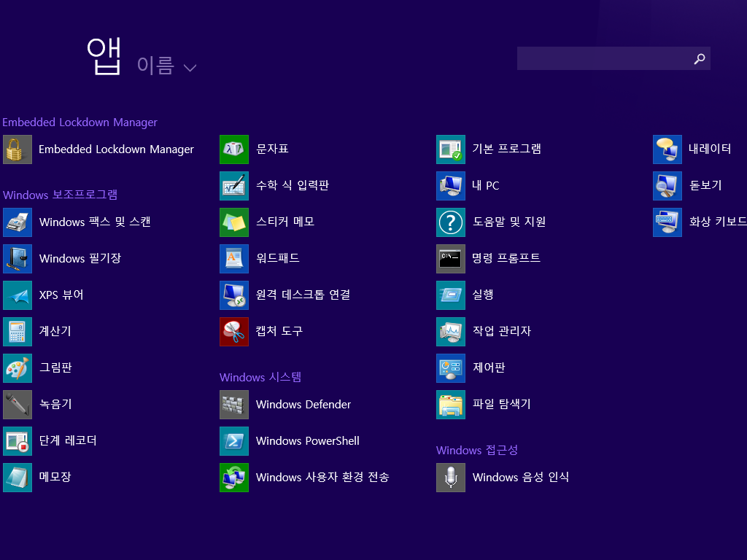Click the 도움말 및 지원 text label
The image size is (747, 560).
[x=509, y=222]
